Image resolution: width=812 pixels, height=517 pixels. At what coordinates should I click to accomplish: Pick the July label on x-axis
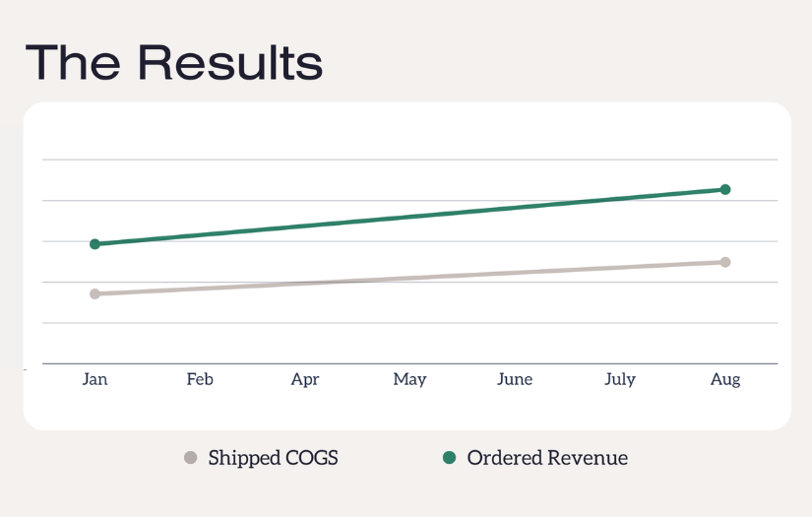620,379
